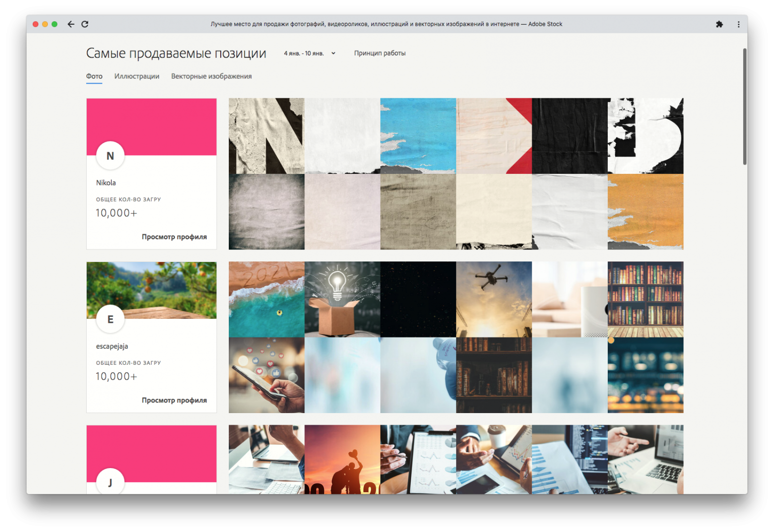Click escapejaja's E avatar circle
Image resolution: width=774 pixels, height=532 pixels.
pyautogui.click(x=110, y=319)
